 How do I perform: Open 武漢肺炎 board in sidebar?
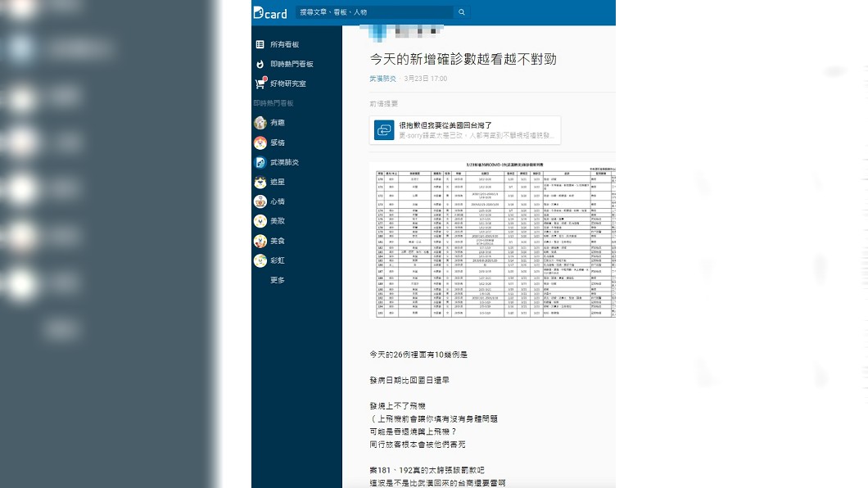tap(284, 162)
